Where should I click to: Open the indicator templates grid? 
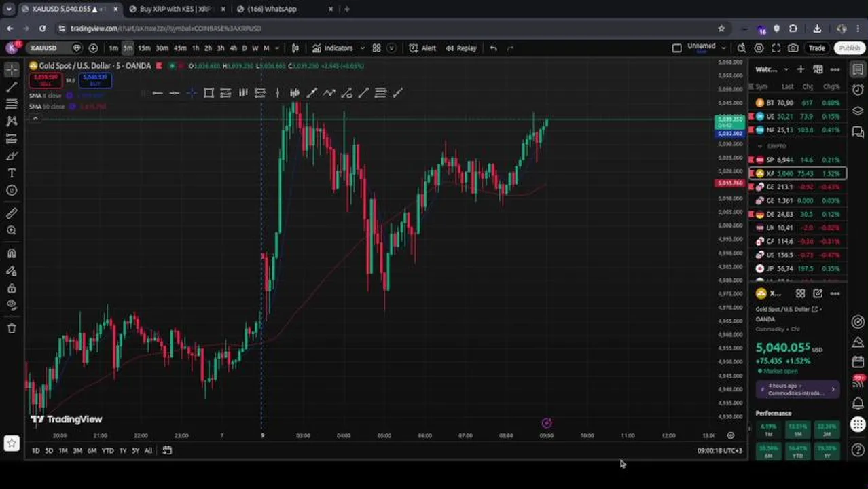376,48
